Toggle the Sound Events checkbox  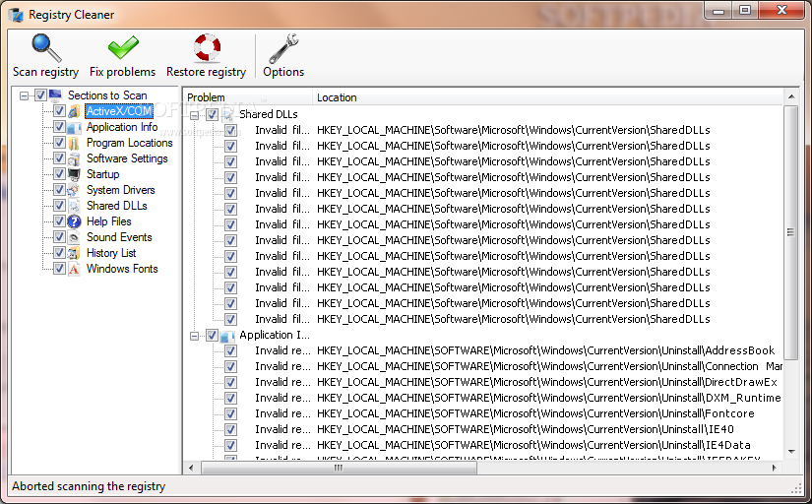tap(59, 237)
